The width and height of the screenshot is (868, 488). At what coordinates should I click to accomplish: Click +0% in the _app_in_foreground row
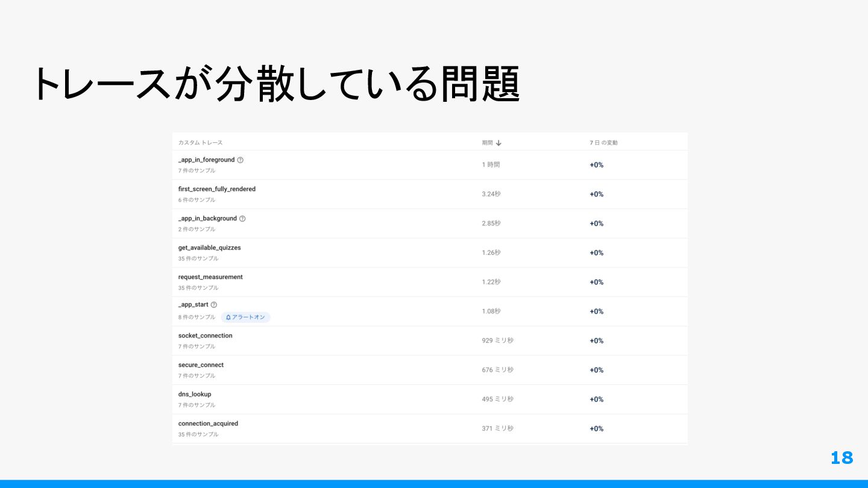pyautogui.click(x=596, y=165)
